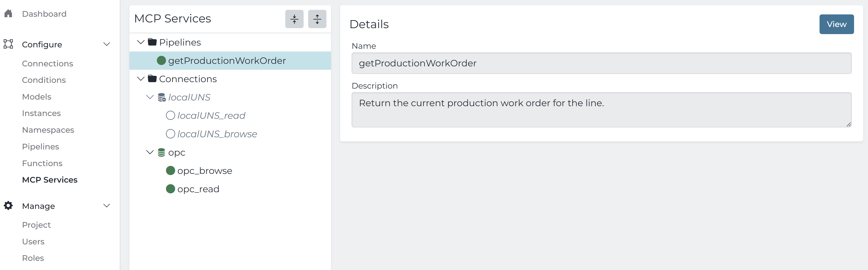The width and height of the screenshot is (868, 270).
Task: Click the Description text area
Action: coord(601,110)
